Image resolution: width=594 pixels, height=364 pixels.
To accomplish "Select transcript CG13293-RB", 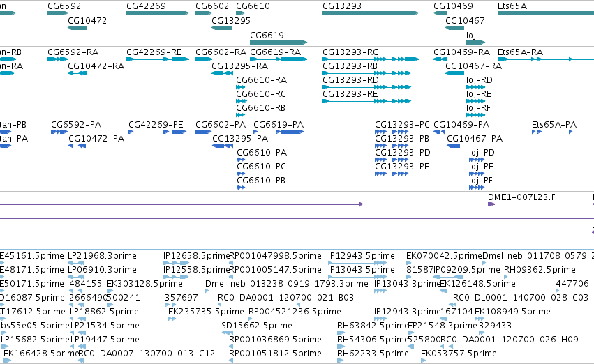I will click(x=350, y=66).
